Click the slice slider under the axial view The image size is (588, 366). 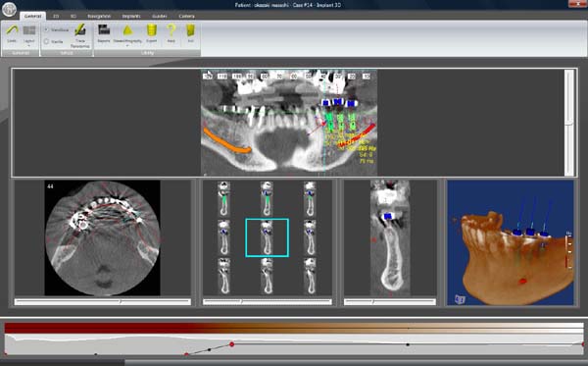tap(103, 301)
